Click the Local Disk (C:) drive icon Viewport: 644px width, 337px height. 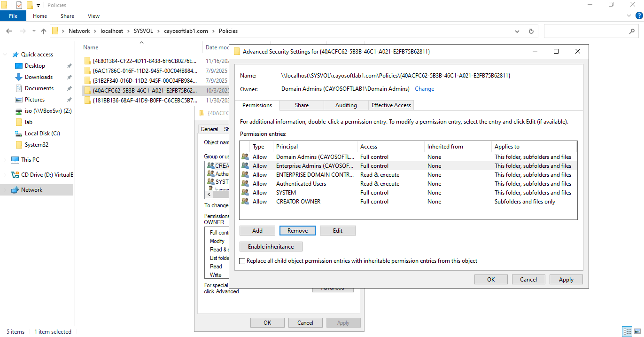(19, 133)
